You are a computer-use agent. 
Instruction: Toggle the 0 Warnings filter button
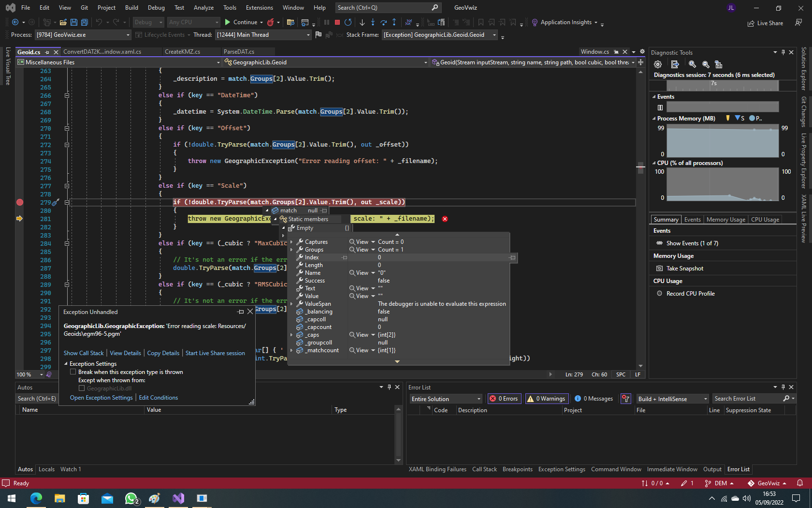point(546,399)
